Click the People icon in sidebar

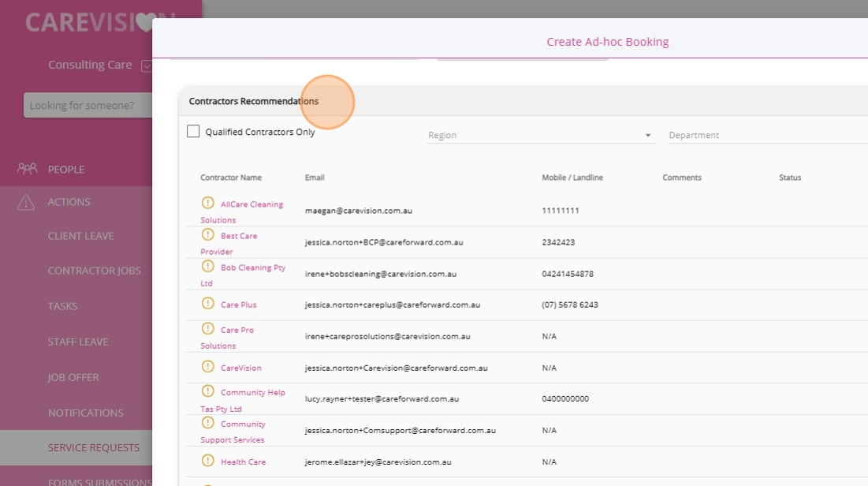coord(27,169)
